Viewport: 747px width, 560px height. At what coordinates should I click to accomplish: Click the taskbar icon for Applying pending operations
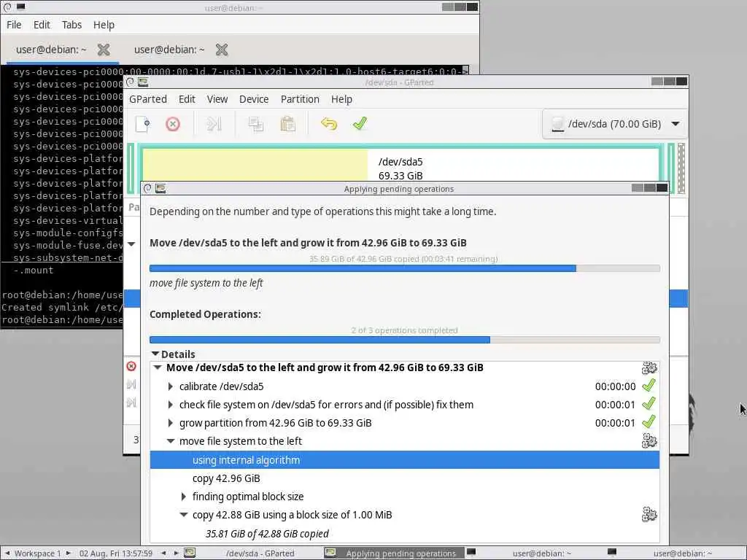(x=330, y=553)
